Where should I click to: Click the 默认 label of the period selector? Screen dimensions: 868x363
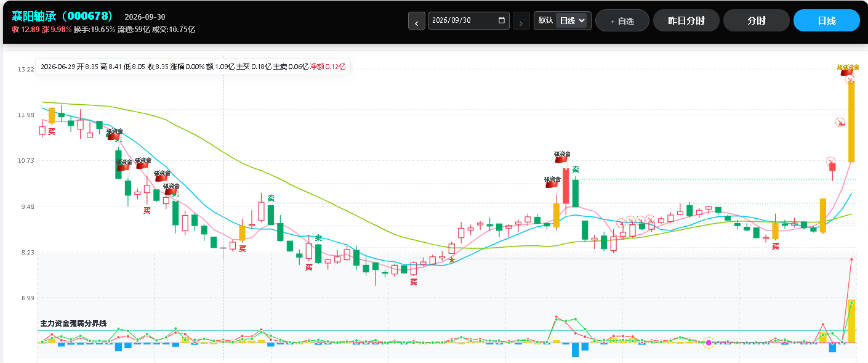coord(545,20)
